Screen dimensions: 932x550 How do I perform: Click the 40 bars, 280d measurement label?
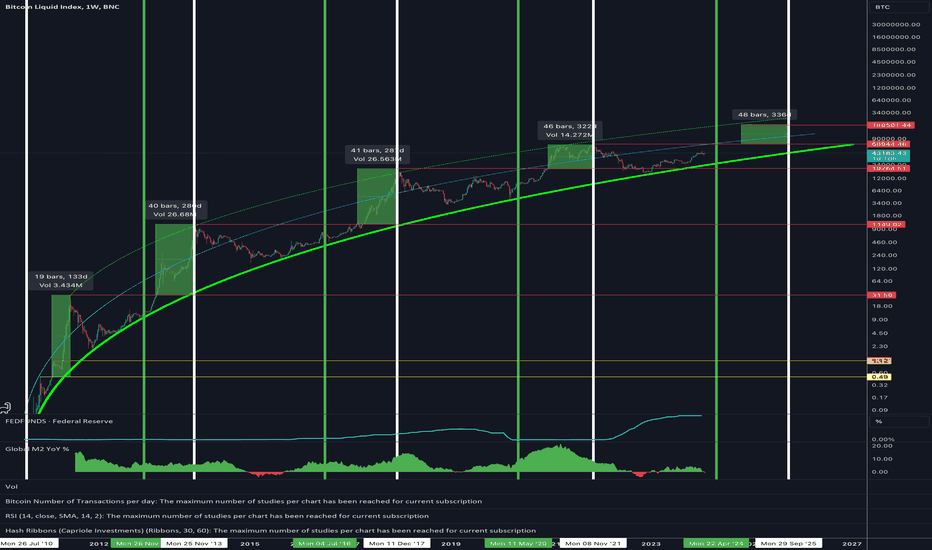pyautogui.click(x=174, y=210)
